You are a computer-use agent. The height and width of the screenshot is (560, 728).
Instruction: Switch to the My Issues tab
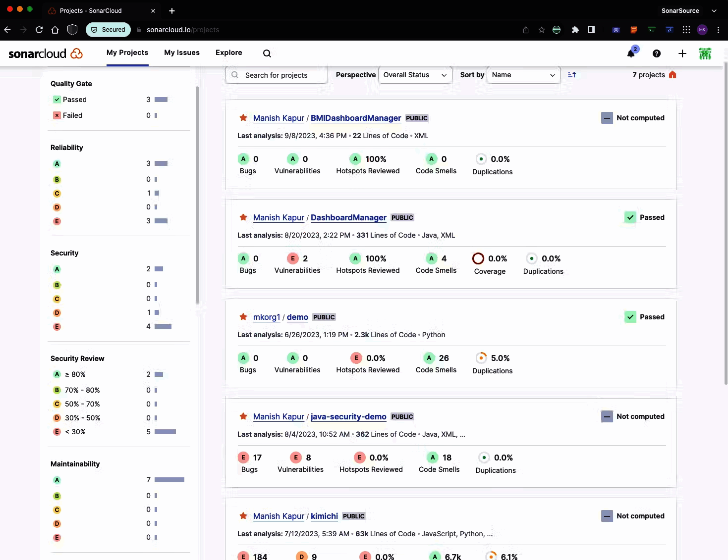coord(181,52)
